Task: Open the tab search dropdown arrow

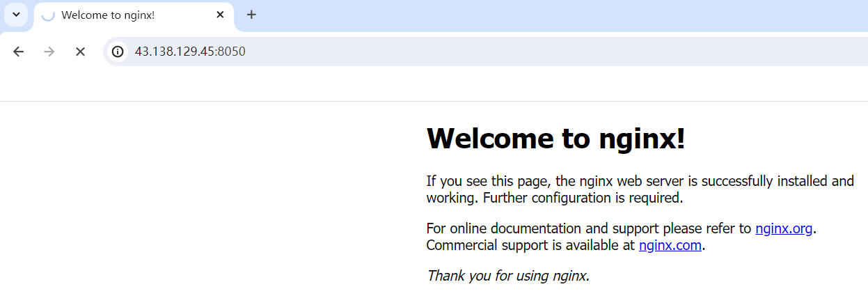Action: coord(16,15)
